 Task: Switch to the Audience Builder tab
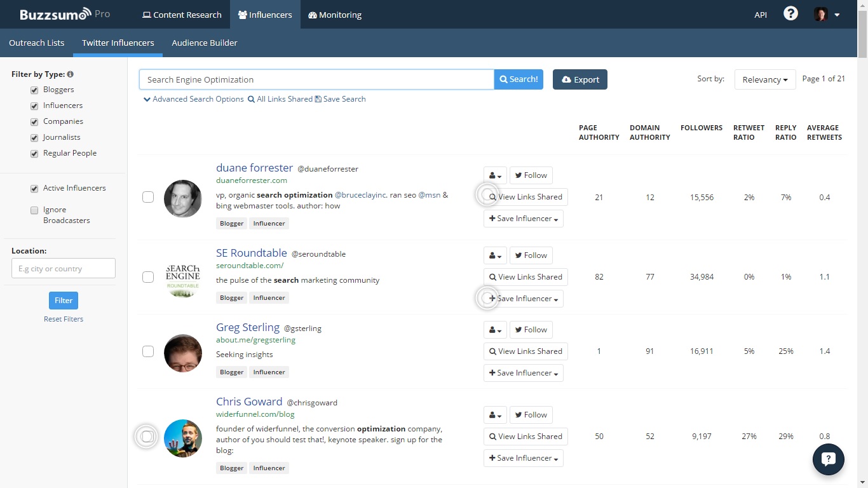(204, 43)
